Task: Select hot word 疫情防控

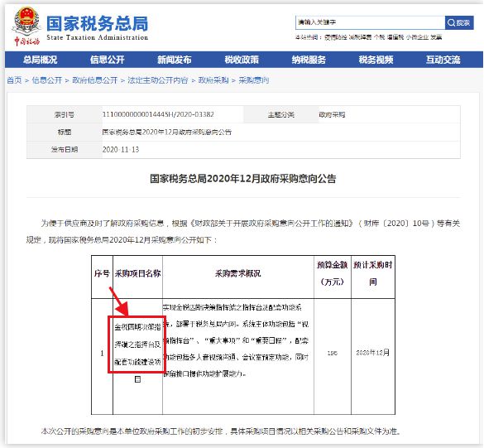Action: click(336, 37)
